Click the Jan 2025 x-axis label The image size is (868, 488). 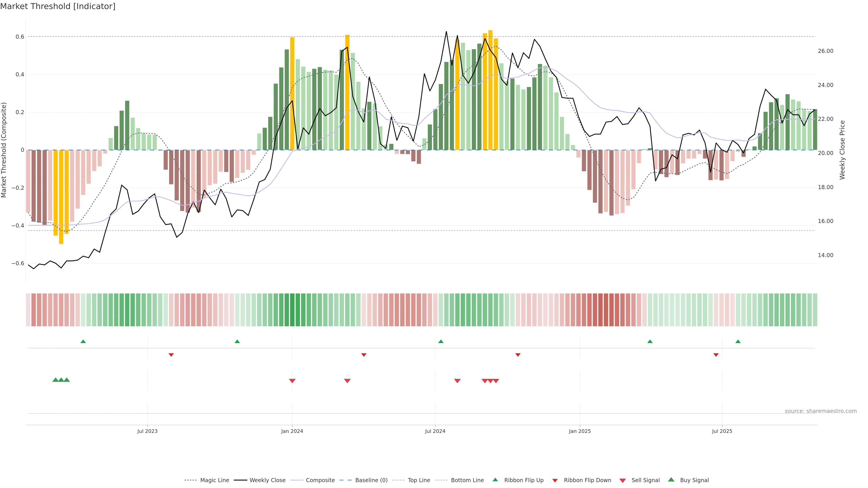[580, 431]
